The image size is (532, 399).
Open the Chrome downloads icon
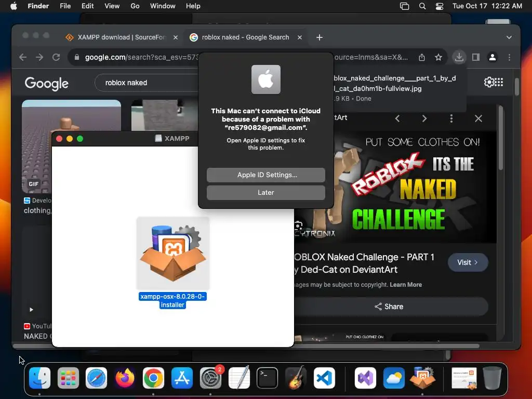click(x=459, y=57)
